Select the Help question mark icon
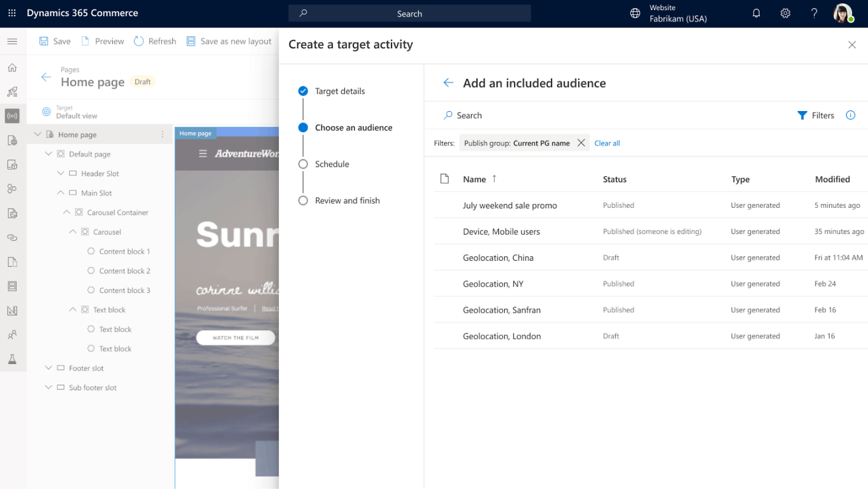868x489 pixels. tap(814, 13)
